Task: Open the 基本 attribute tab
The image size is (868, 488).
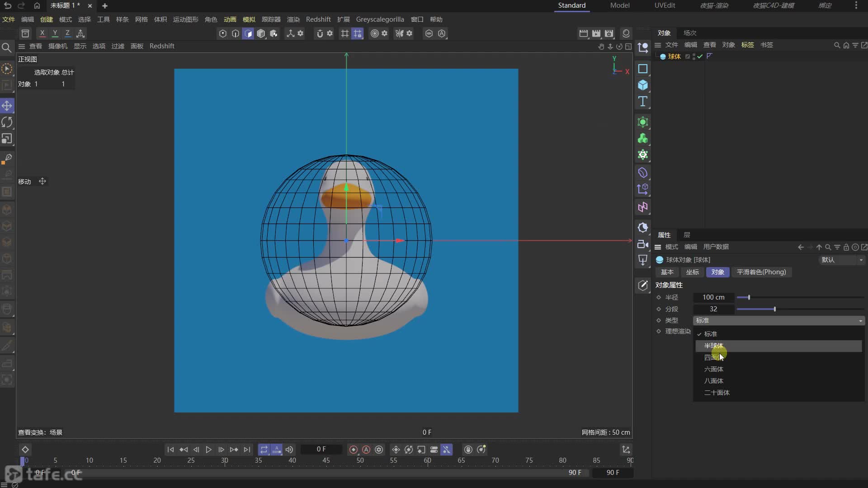Action: [667, 272]
